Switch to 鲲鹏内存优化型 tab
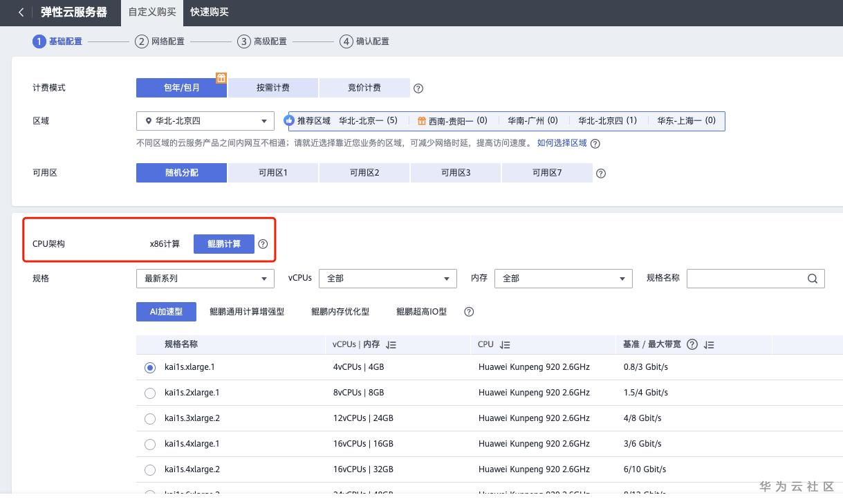Viewport: 843px width, 504px height. pyautogui.click(x=340, y=312)
